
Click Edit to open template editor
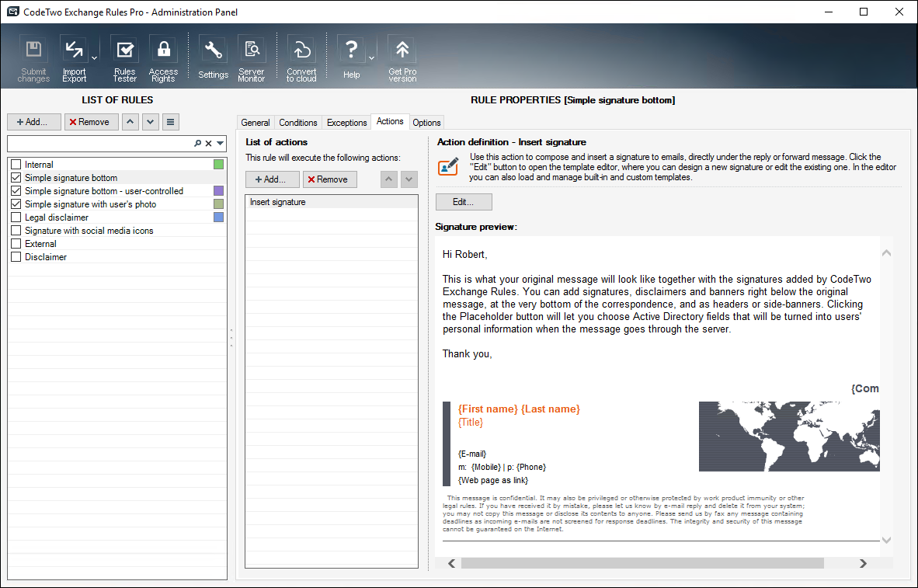coord(464,201)
